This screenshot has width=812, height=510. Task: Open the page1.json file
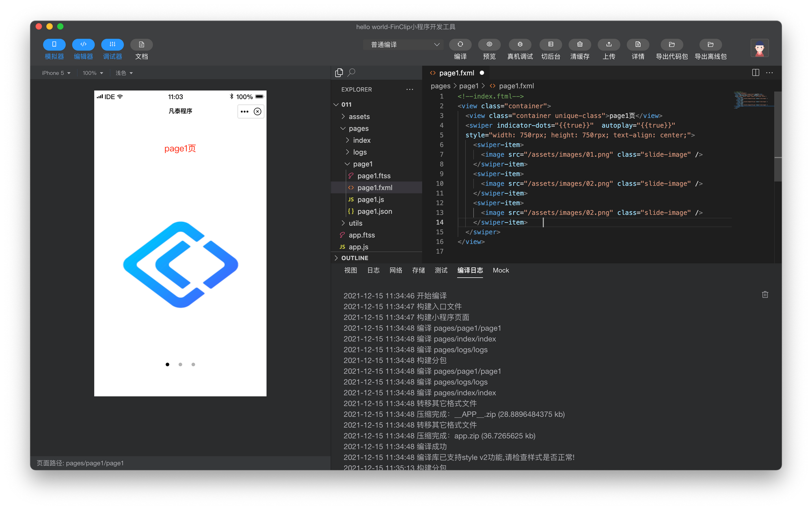click(377, 211)
